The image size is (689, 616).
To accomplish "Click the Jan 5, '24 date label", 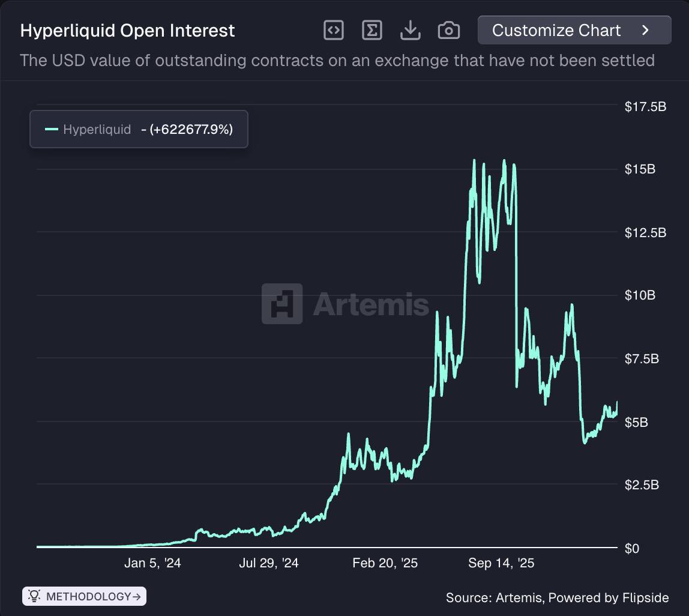I will coord(152,563).
